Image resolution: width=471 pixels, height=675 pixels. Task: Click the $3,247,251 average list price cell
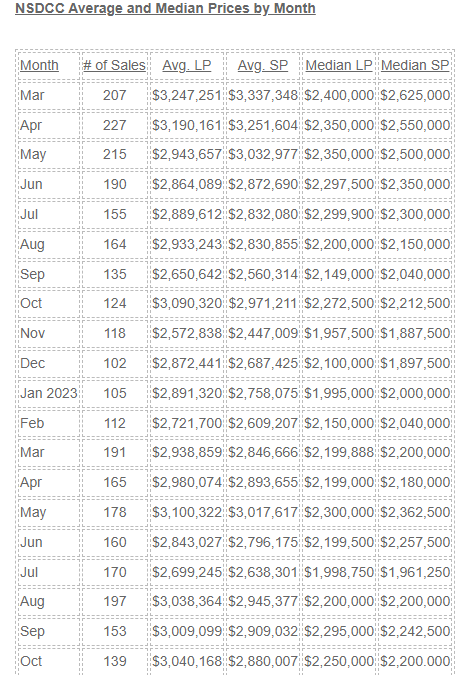pyautogui.click(x=187, y=95)
